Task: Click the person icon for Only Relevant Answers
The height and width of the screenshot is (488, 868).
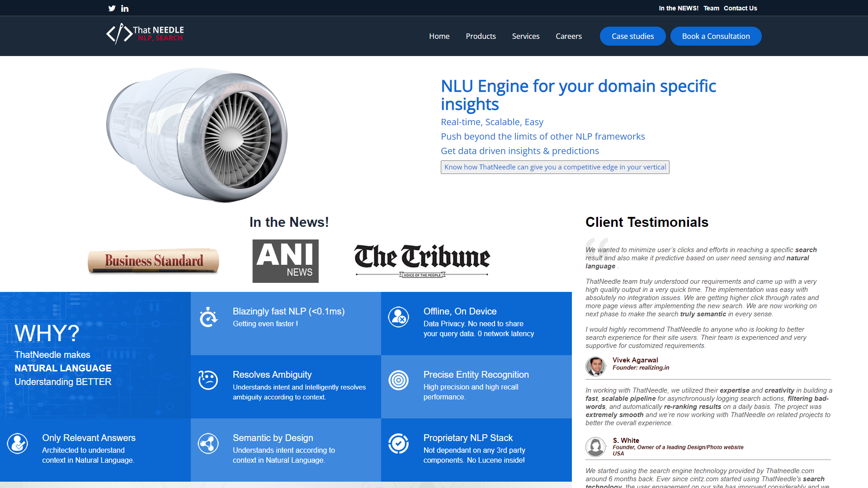Action: pos(18,444)
